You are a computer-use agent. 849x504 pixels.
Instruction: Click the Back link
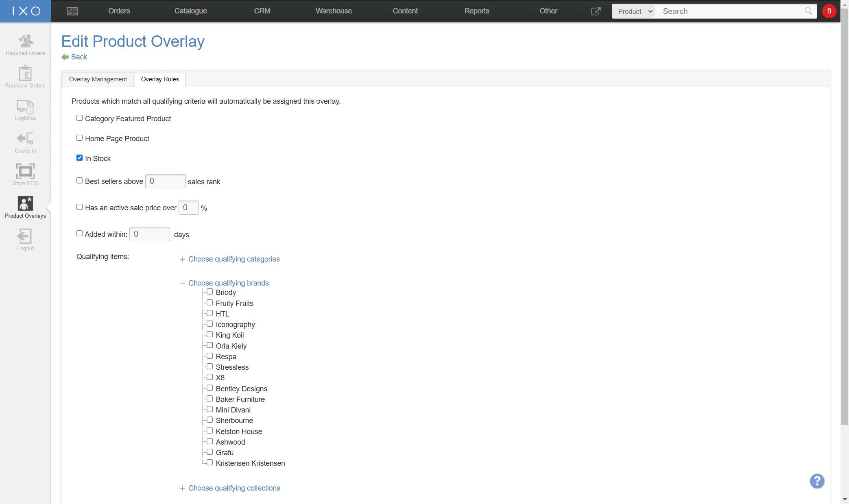point(79,57)
